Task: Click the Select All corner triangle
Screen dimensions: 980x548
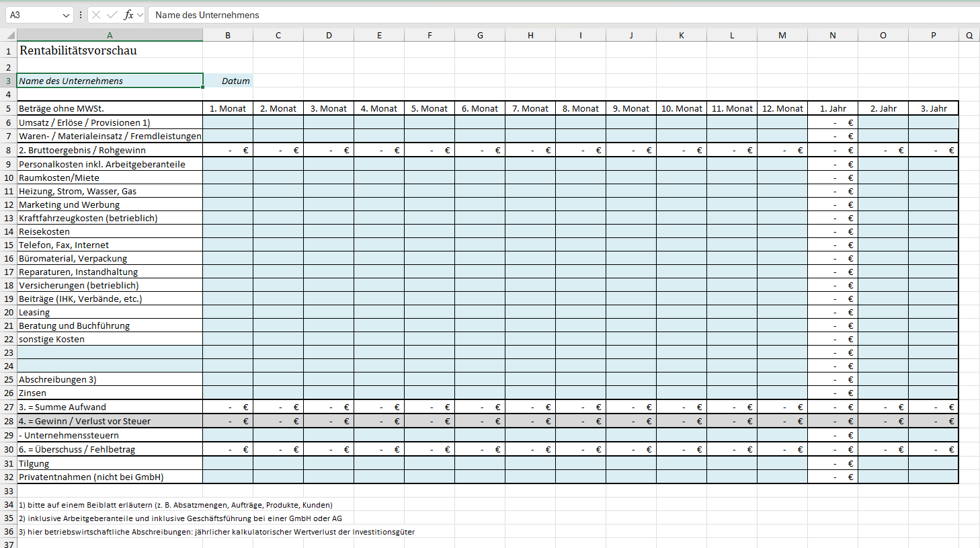Action: 10,35
